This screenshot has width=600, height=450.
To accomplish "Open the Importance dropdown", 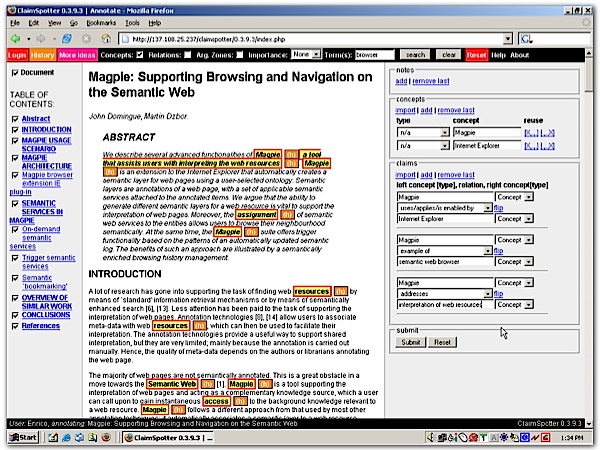I will click(x=306, y=54).
